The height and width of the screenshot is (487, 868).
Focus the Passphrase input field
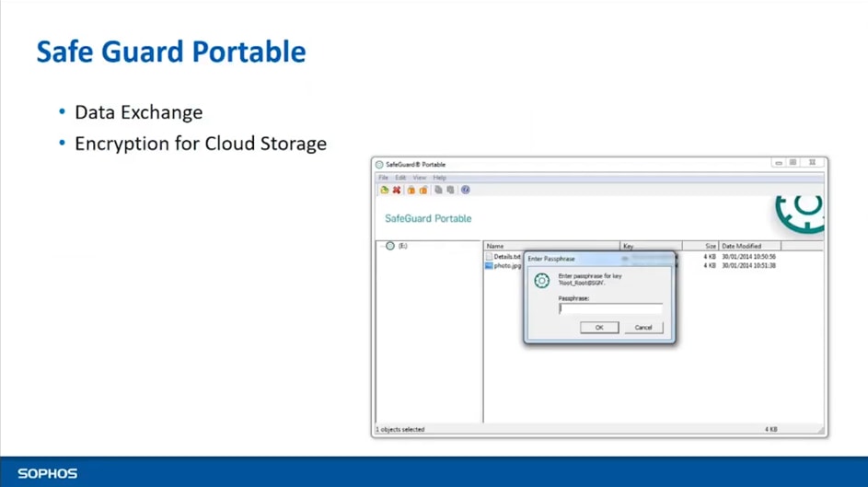click(x=609, y=309)
